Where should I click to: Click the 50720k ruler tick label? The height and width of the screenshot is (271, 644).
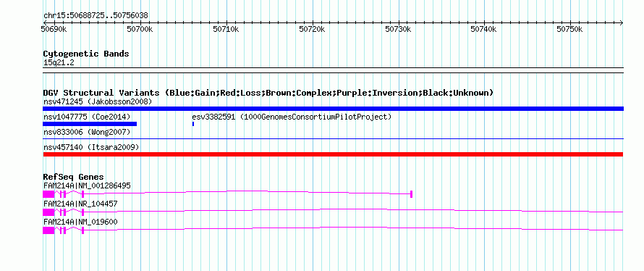(312, 29)
